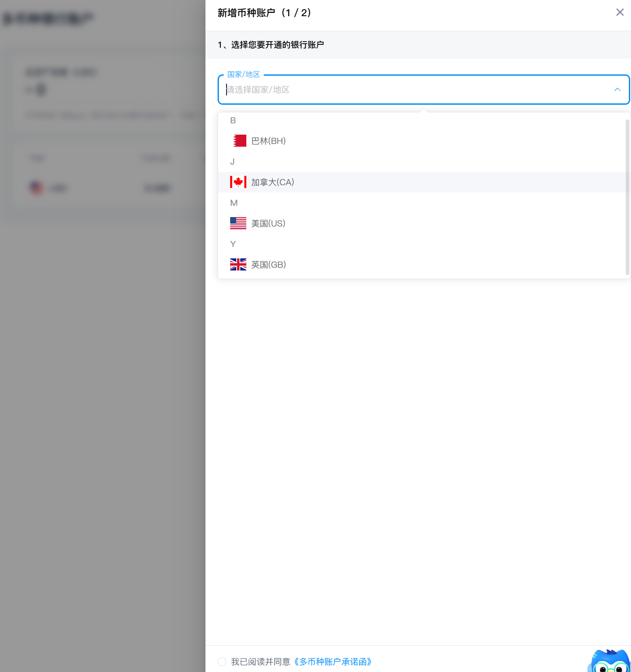Click the letter B group header
Viewport: 631px width, 672px height.
click(x=233, y=120)
